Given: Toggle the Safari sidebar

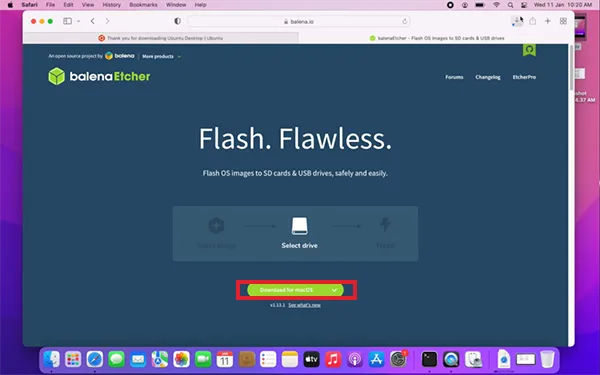Looking at the screenshot, I should tap(67, 21).
